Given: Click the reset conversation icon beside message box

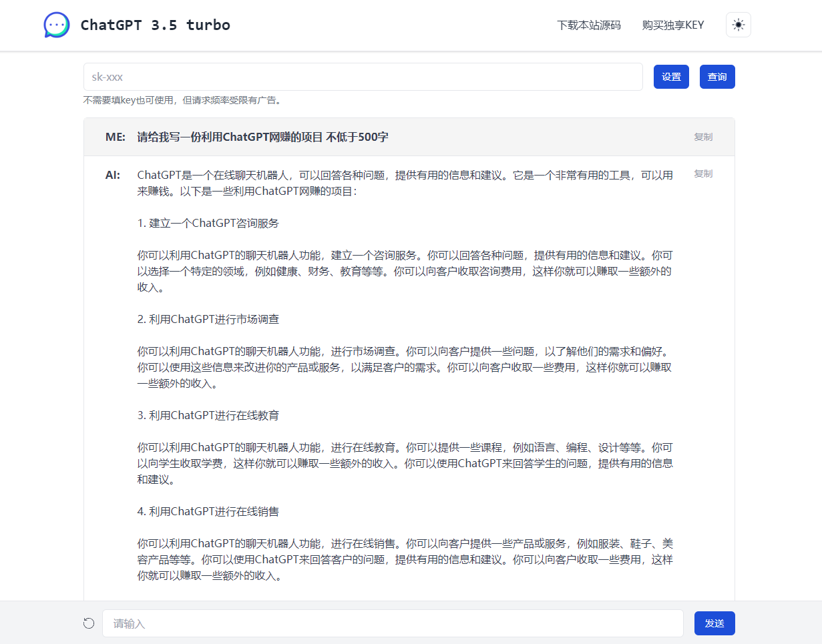Looking at the screenshot, I should [x=89, y=623].
